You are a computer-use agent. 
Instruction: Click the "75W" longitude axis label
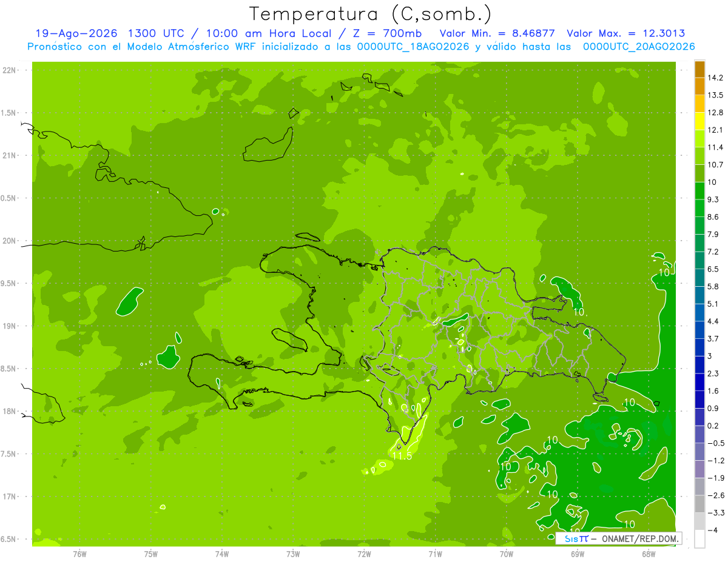pos(150,554)
